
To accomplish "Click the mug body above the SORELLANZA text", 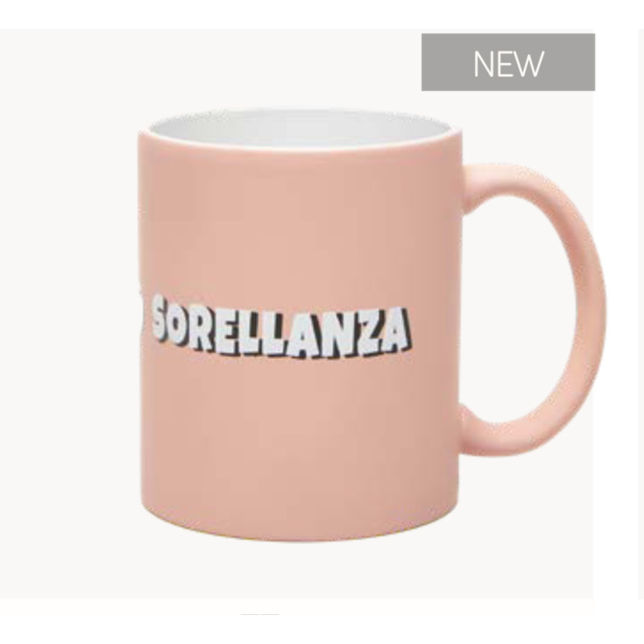I will (299, 222).
